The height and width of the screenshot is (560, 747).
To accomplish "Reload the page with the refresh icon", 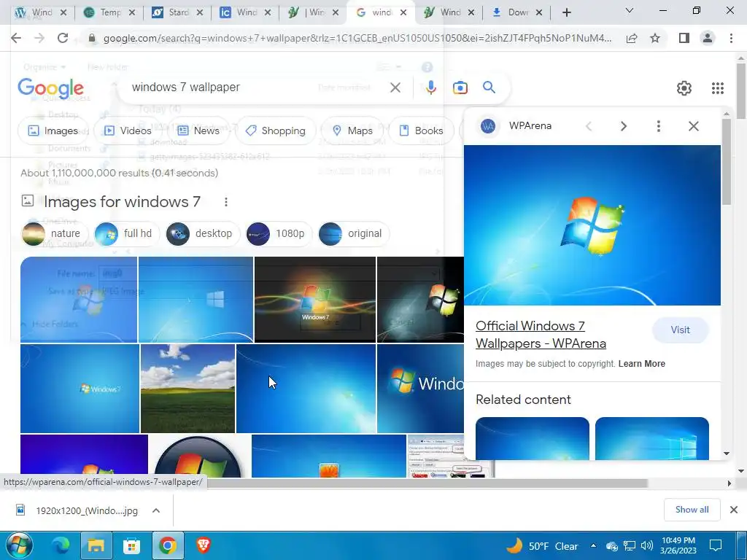I will tap(63, 38).
